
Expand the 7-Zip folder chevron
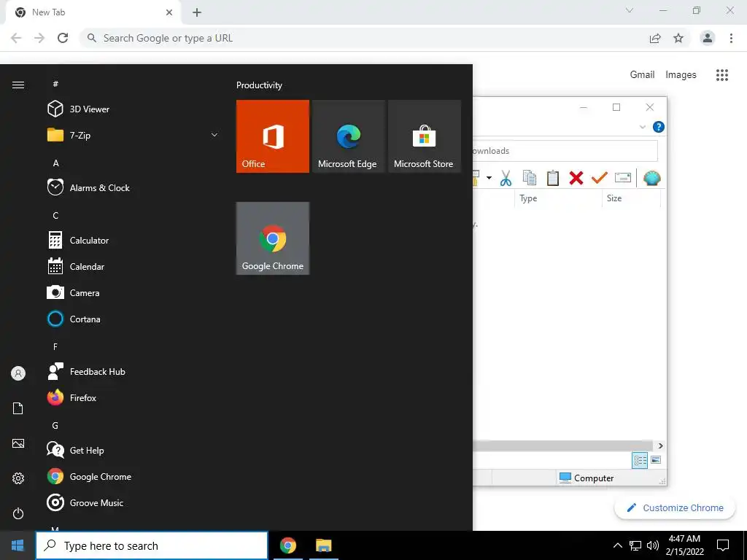point(214,135)
